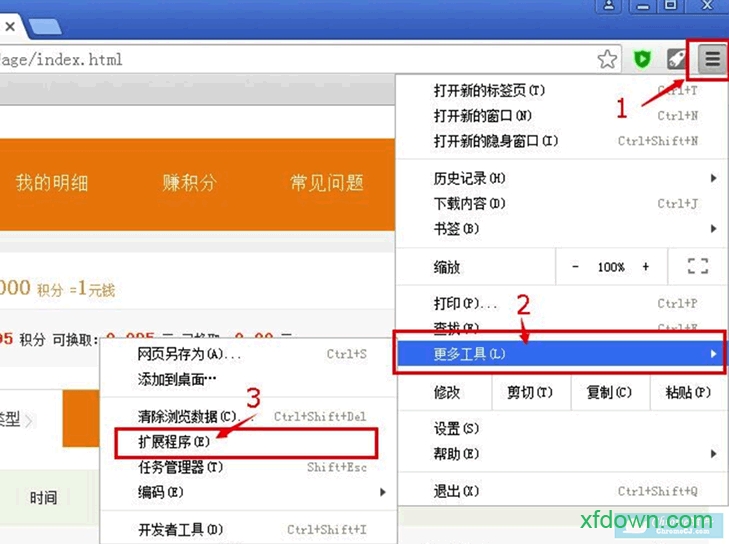Expand the 书签 submenu
The height and width of the screenshot is (544, 729).
562,228
